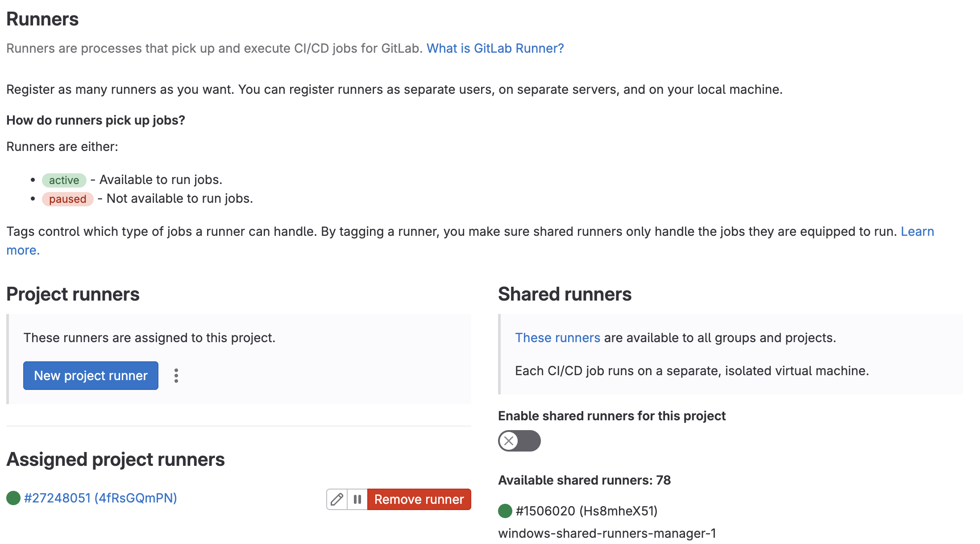Click the These runners link

[557, 338]
